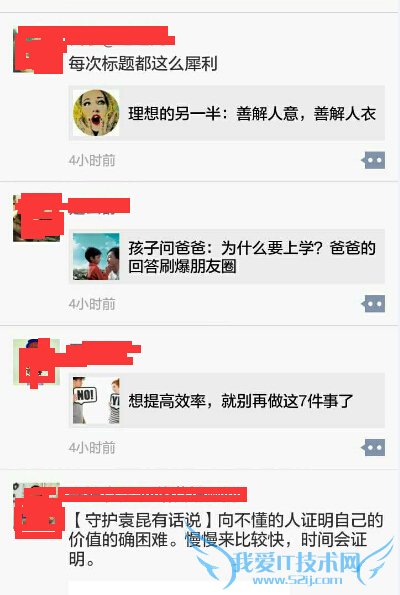
Task: Open second poster's avatar profile
Action: tap(37, 218)
